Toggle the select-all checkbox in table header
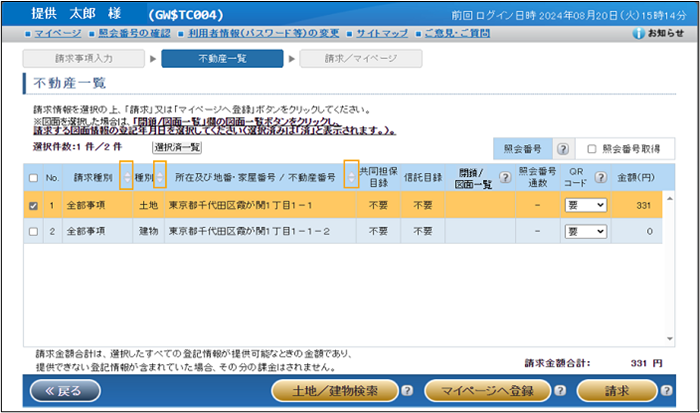The height and width of the screenshot is (413, 700). (x=35, y=178)
